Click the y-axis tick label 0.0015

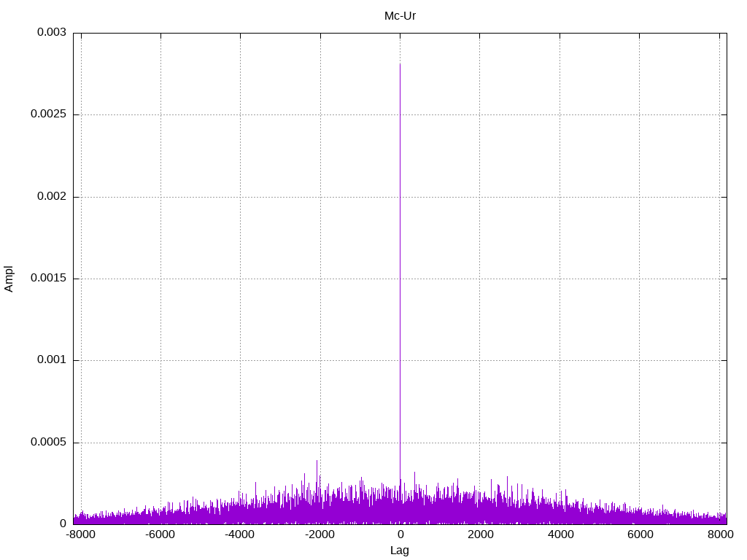pyautogui.click(x=48, y=278)
